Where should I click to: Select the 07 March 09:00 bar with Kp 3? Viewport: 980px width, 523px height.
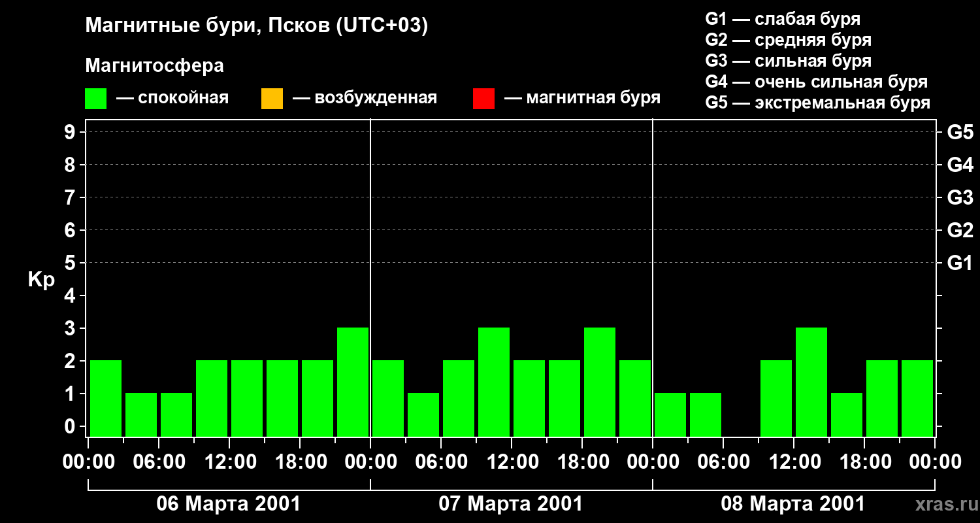tap(494, 382)
